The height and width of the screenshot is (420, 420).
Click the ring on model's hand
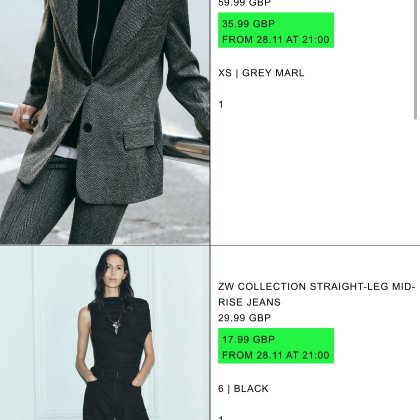[26, 117]
